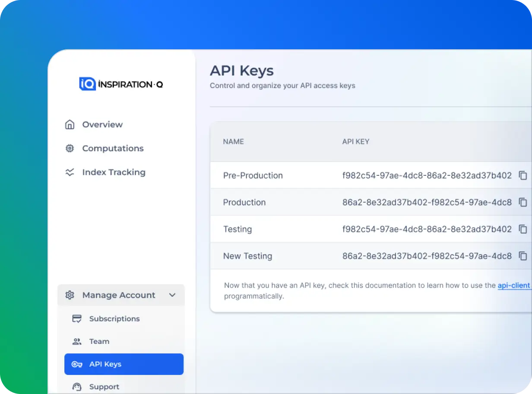Image resolution: width=532 pixels, height=394 pixels.
Task: Click the API Keys page heading
Action: tap(242, 70)
